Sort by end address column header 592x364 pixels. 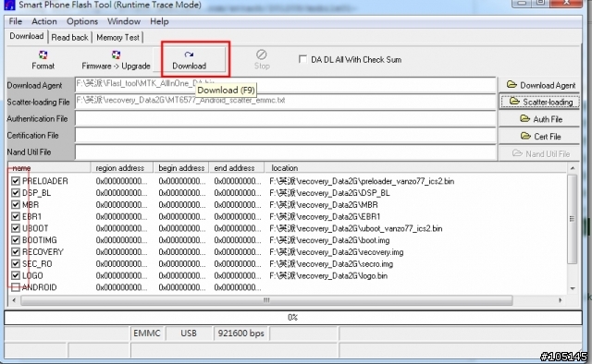click(x=236, y=168)
